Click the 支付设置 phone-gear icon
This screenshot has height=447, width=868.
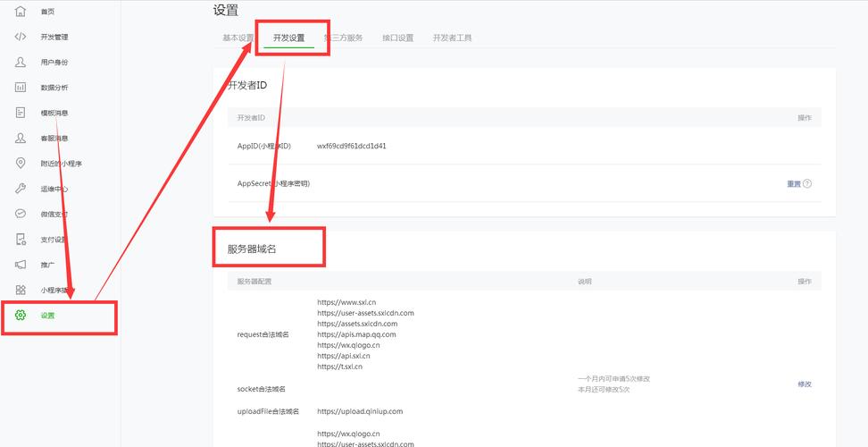click(x=21, y=240)
